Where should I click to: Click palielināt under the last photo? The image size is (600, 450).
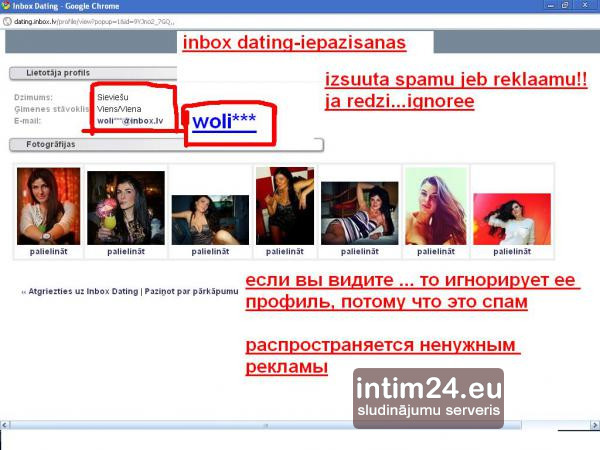(512, 253)
